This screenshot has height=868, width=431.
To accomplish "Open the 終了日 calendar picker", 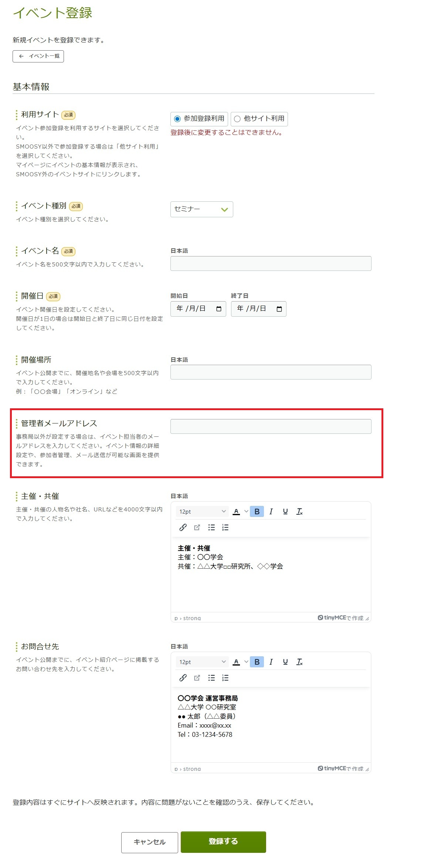I will coord(279,309).
